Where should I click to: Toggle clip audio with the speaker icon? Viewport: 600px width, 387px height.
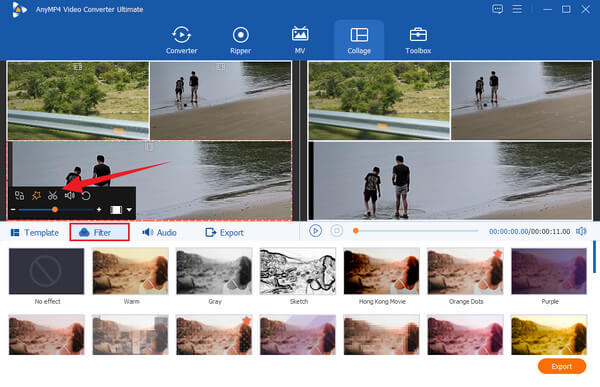(70, 196)
